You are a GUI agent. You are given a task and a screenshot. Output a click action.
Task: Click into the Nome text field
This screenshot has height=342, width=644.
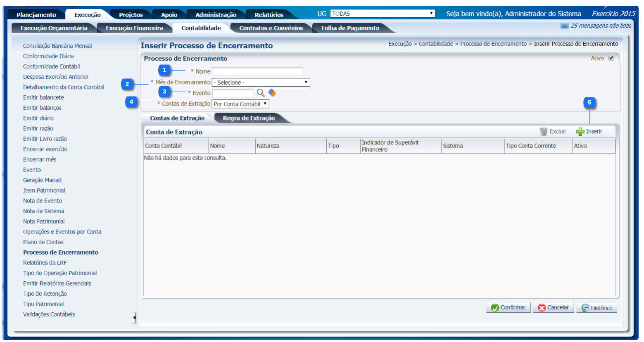coord(257,71)
